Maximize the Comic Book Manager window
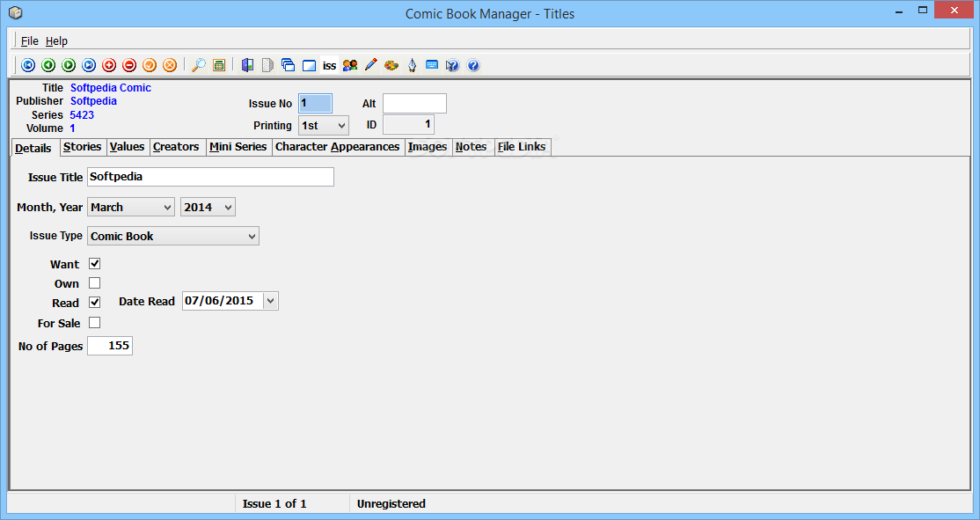 (x=923, y=10)
